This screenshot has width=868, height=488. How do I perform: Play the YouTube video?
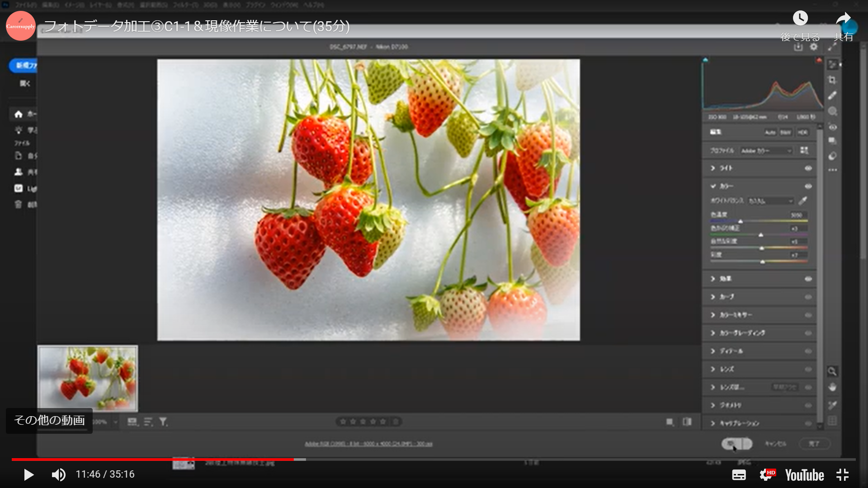point(28,474)
